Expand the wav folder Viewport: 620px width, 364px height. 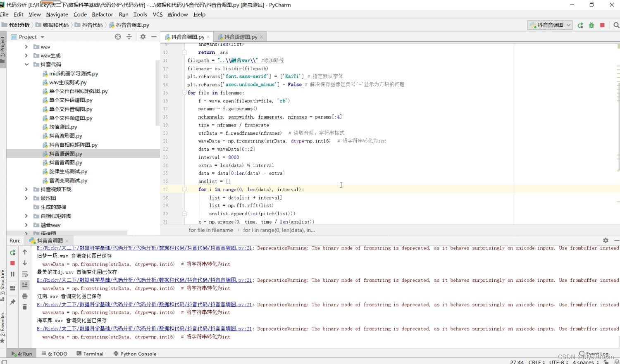[x=26, y=47]
